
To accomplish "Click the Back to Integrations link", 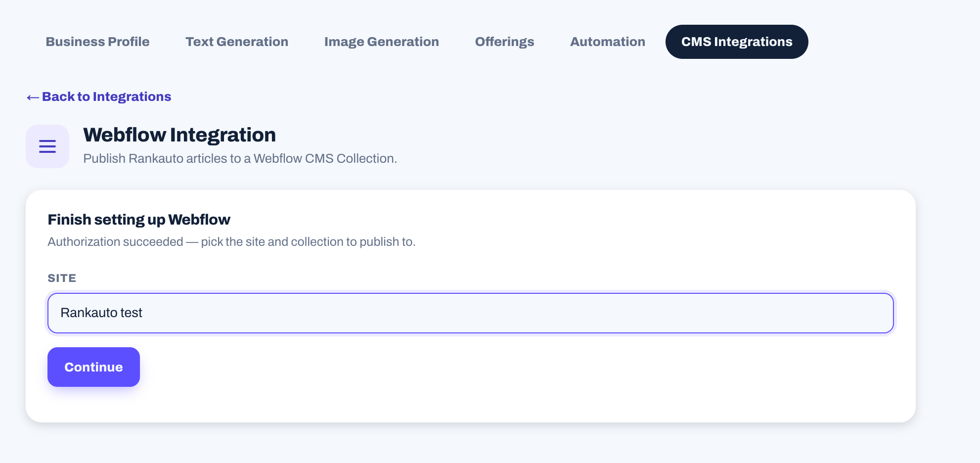I will click(x=99, y=96).
